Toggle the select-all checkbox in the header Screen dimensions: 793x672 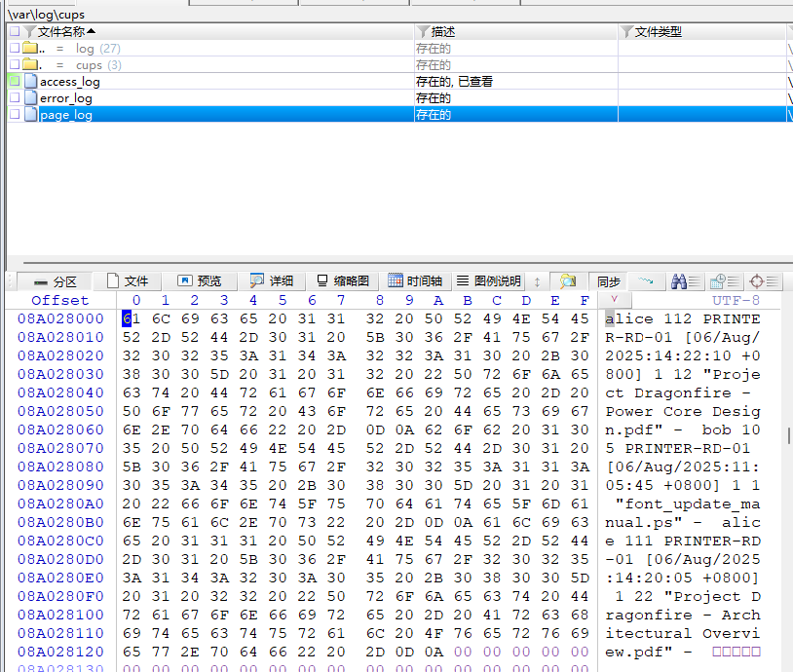click(x=15, y=31)
